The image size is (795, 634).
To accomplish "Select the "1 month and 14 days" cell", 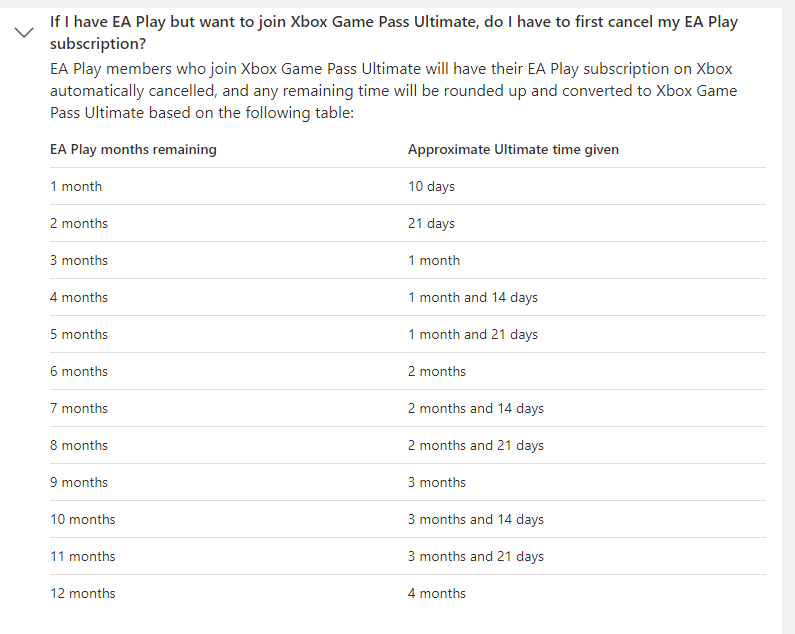I will (x=472, y=298).
